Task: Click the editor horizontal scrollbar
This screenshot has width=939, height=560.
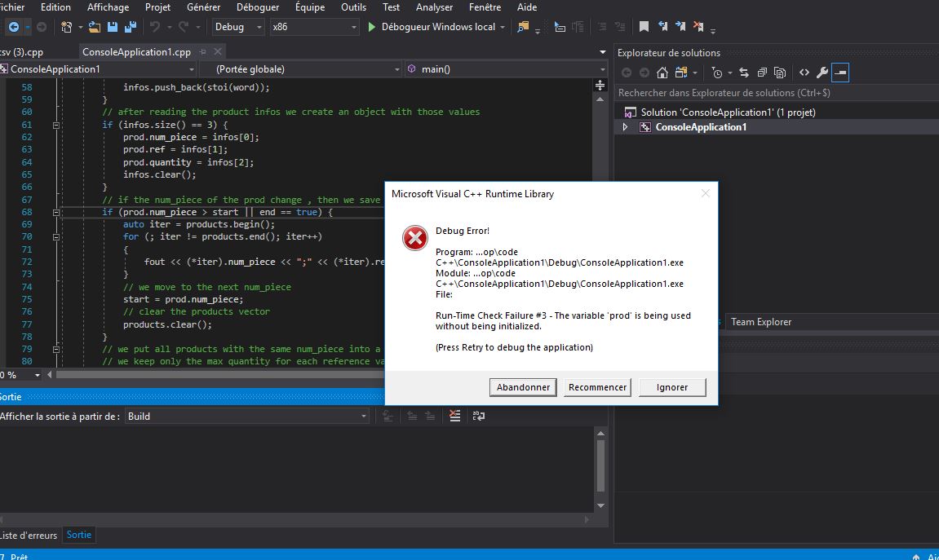Action: click(220, 375)
